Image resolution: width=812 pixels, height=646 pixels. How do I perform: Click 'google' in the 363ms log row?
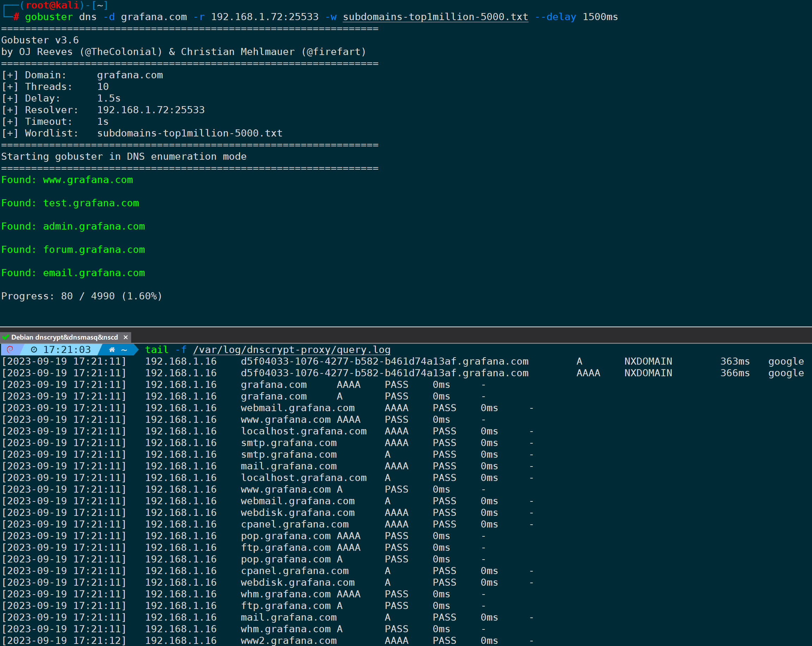pos(786,361)
